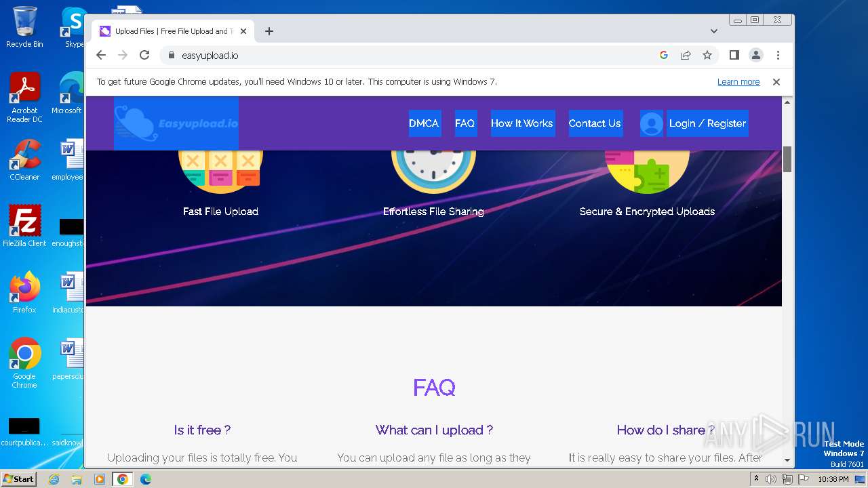The width and height of the screenshot is (868, 488).
Task: Go forward with the browser forward arrow
Action: pyautogui.click(x=123, y=56)
